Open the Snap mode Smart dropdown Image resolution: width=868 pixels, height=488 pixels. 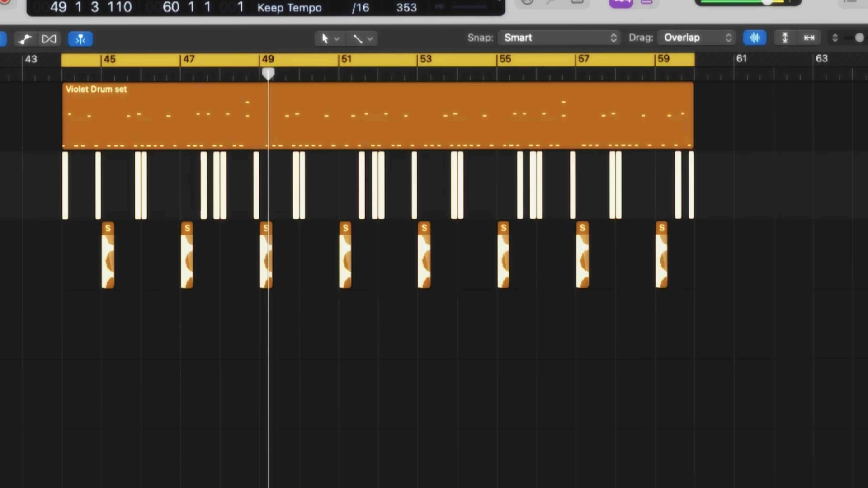(560, 38)
